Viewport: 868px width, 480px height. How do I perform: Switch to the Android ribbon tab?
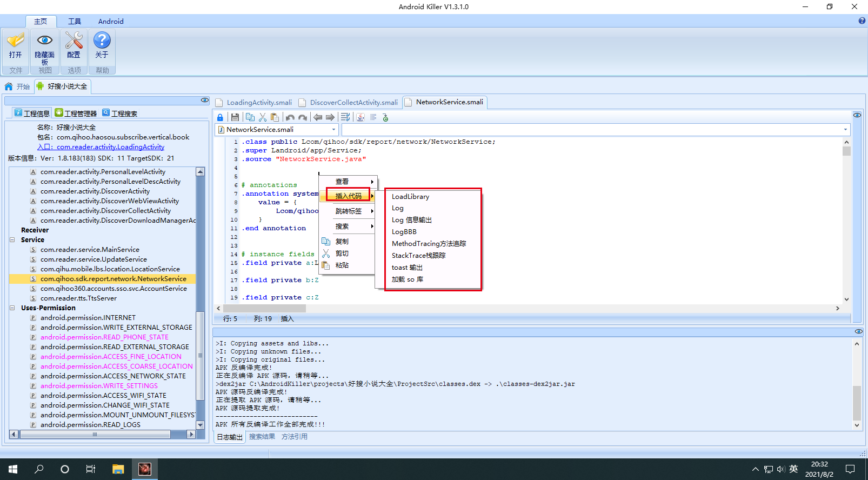tap(111, 21)
